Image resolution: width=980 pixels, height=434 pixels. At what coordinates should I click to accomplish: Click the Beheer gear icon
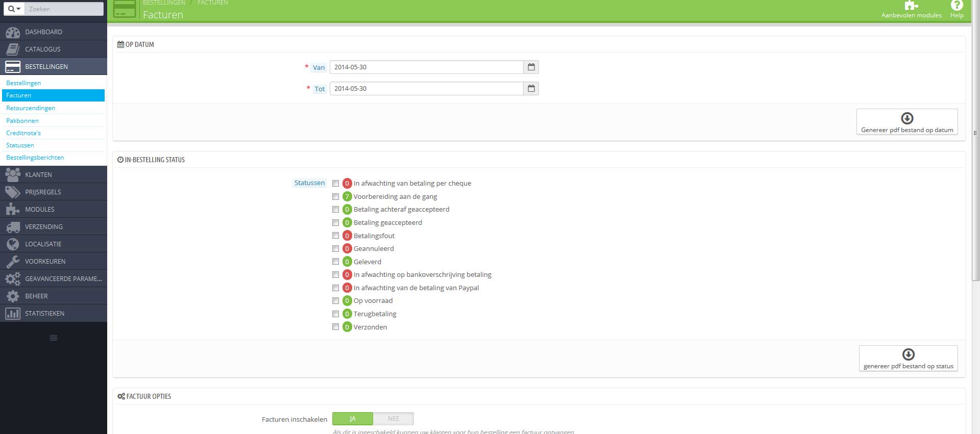13,296
